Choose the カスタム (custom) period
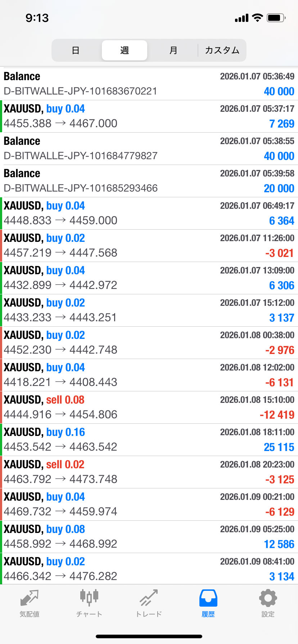 [x=222, y=50]
